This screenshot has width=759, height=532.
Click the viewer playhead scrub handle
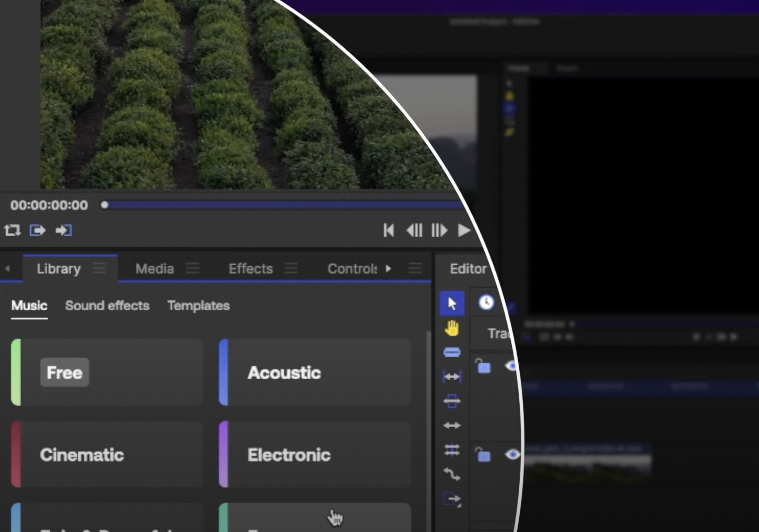105,205
